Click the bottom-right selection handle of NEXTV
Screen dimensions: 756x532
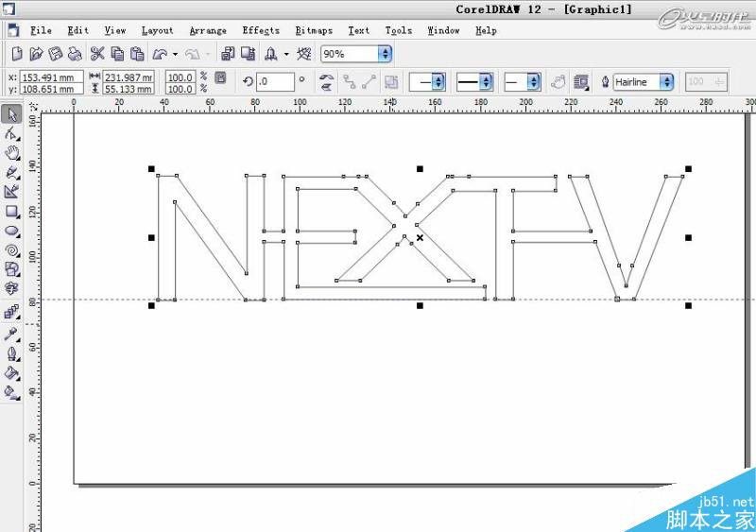click(689, 306)
